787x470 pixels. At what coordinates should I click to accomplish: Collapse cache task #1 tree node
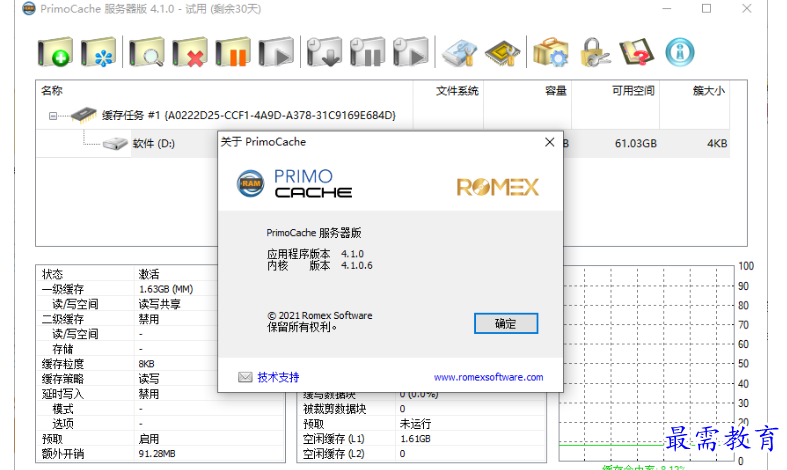[53, 116]
